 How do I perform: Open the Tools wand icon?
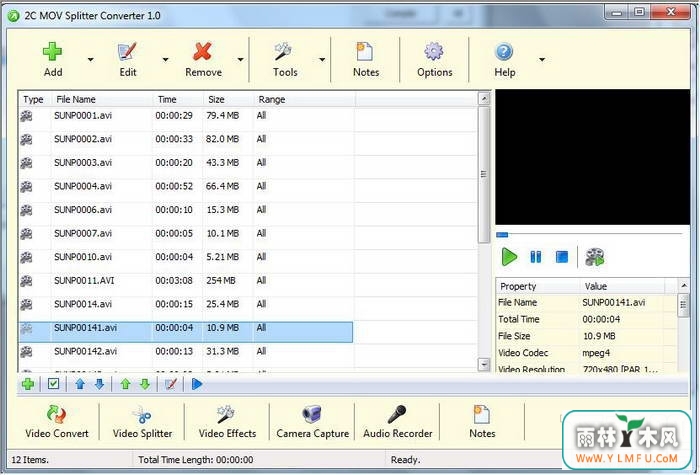pyautogui.click(x=284, y=52)
